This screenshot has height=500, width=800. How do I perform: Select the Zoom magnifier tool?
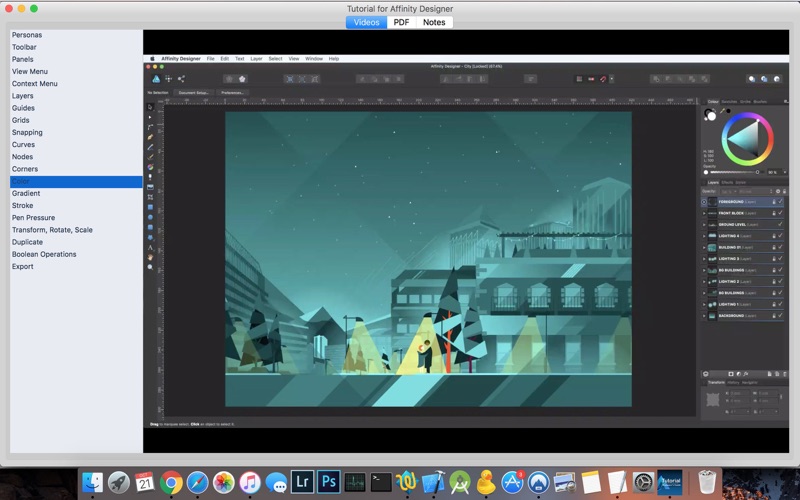(x=150, y=267)
